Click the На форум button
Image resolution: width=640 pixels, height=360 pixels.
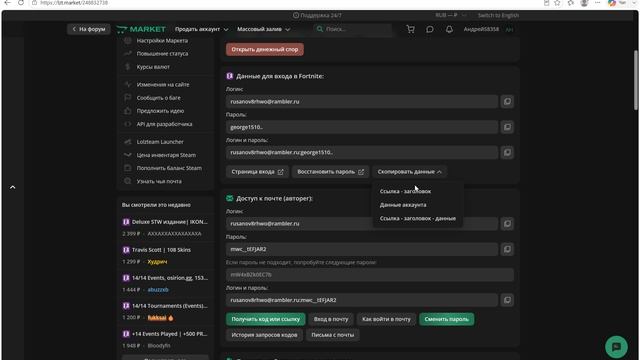(89, 29)
